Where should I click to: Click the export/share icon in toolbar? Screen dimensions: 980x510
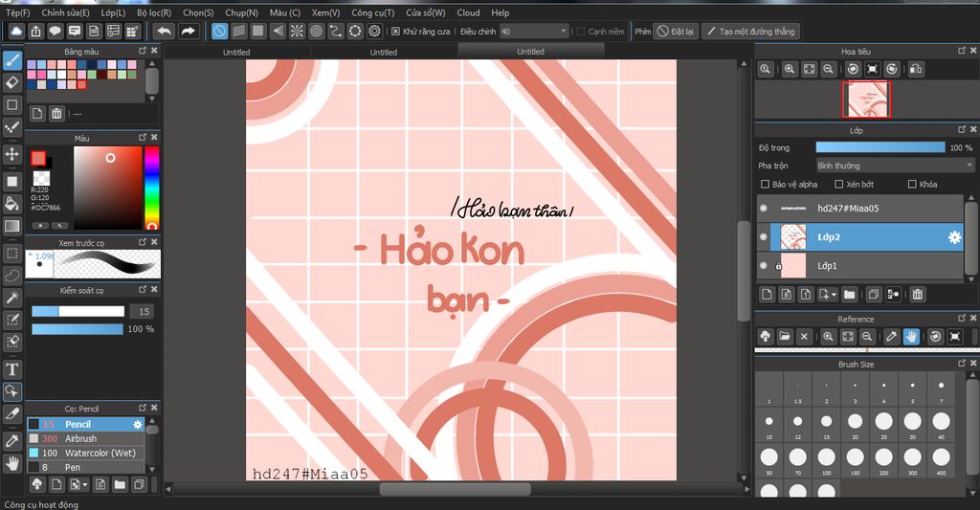[35, 32]
